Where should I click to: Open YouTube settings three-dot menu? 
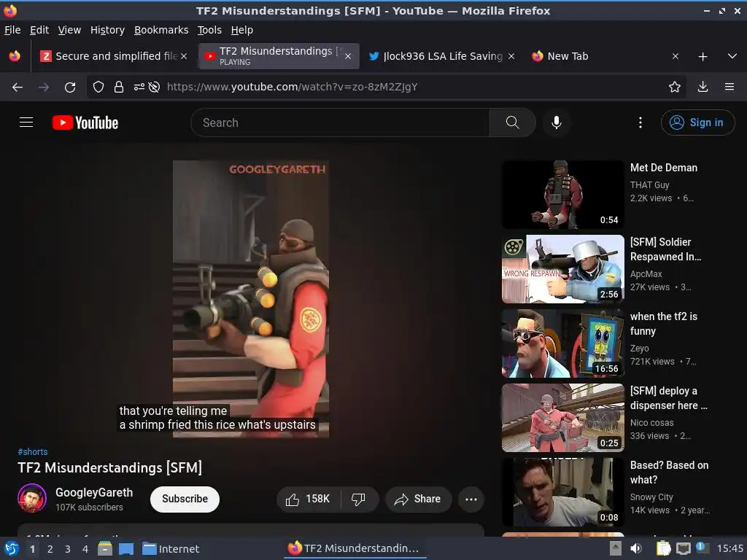[x=640, y=122]
